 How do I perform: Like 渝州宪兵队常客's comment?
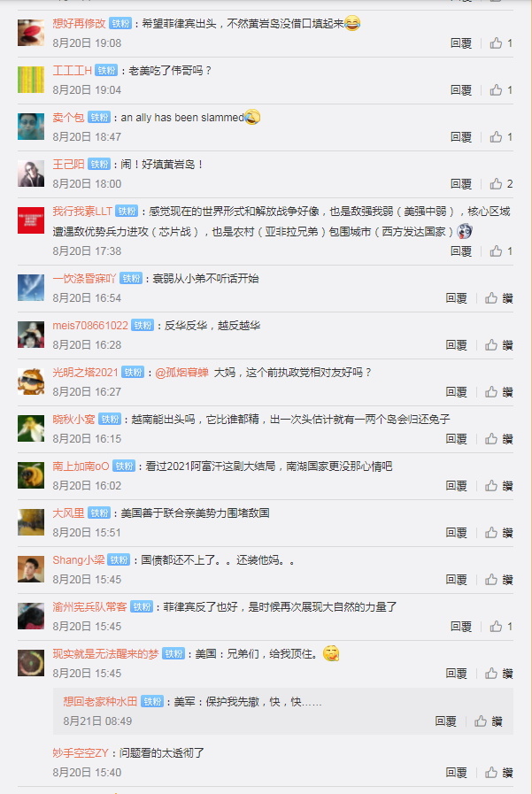(501, 627)
